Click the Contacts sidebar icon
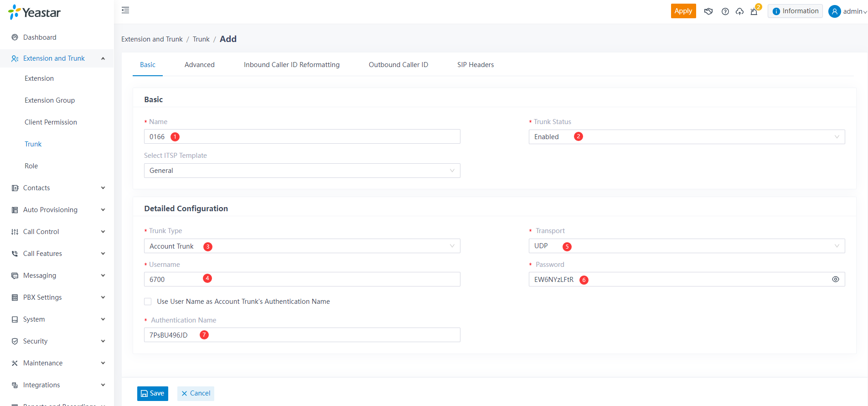Image resolution: width=868 pixels, height=406 pixels. click(15, 188)
